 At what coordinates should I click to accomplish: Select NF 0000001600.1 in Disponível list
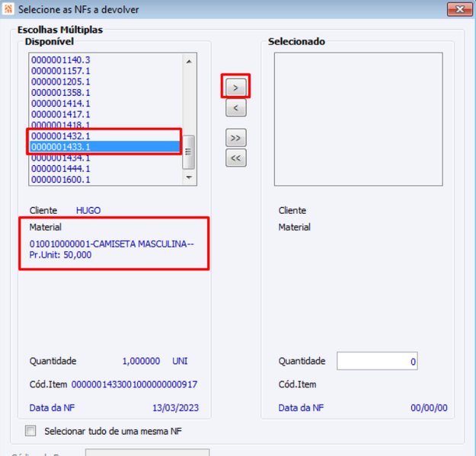[105, 180]
